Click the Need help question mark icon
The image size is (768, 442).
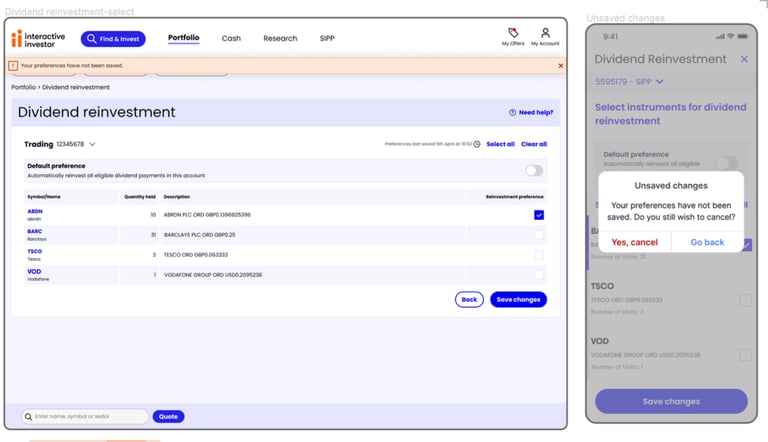tap(512, 112)
